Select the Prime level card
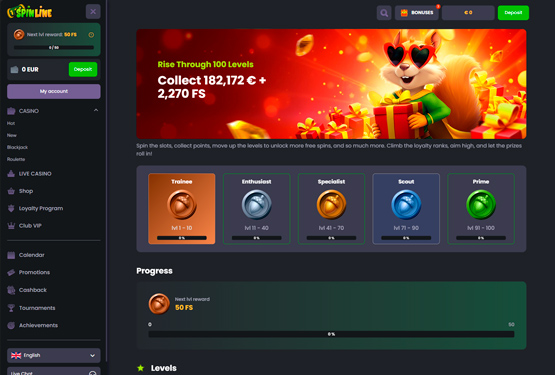 pyautogui.click(x=481, y=209)
